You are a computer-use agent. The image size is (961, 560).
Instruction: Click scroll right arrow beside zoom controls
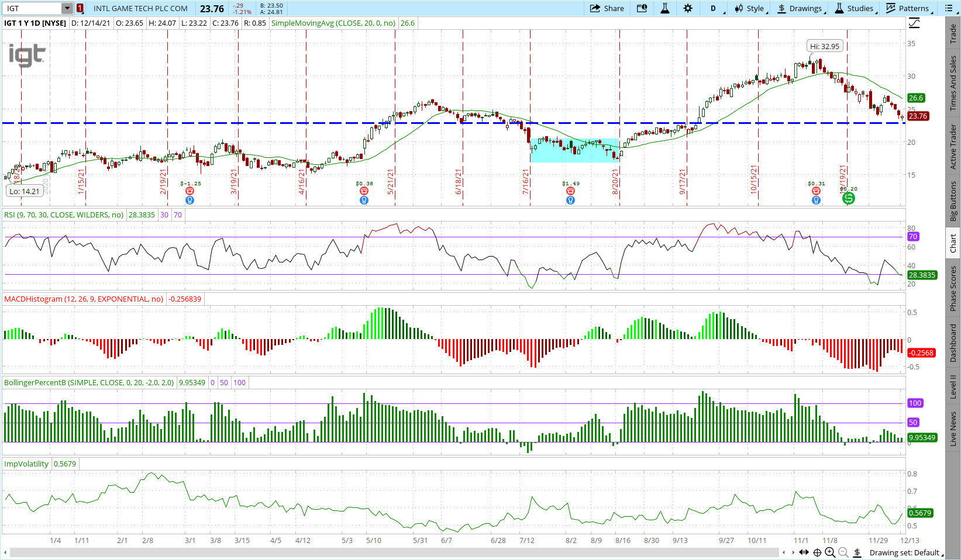coord(794,552)
